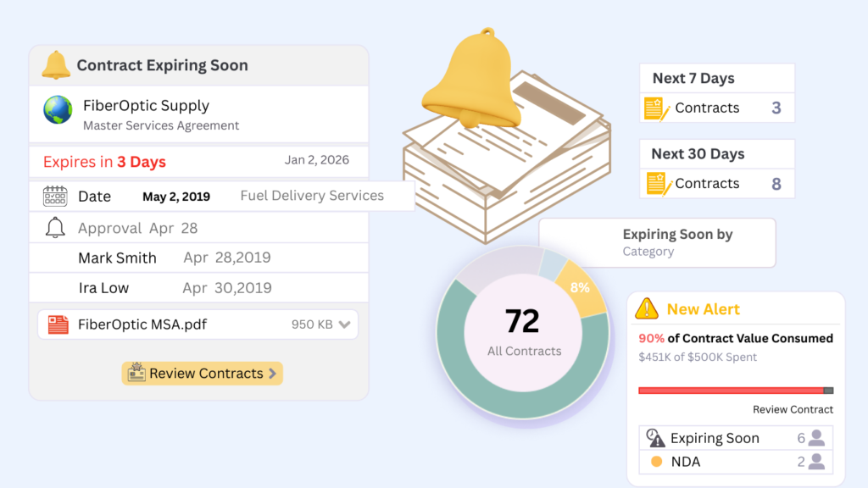The image size is (868, 488).
Task: Click the calendar icon beside Date
Action: (x=55, y=197)
